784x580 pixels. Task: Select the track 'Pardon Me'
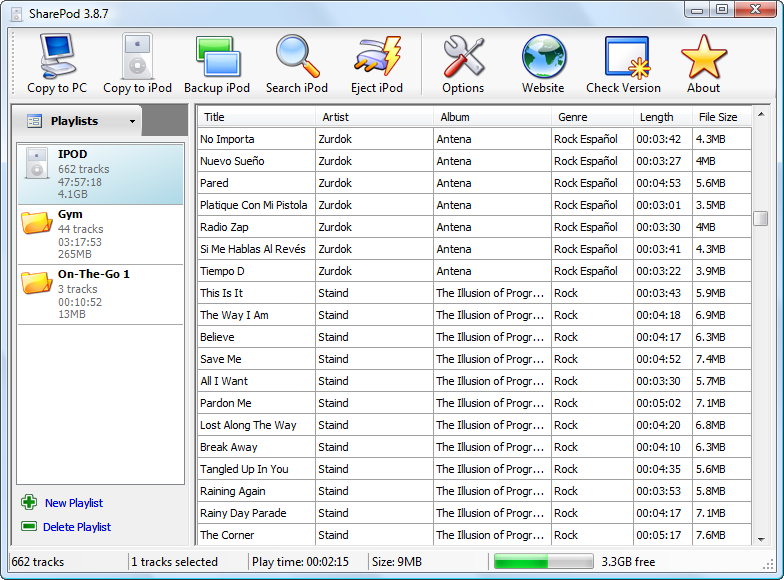474,403
